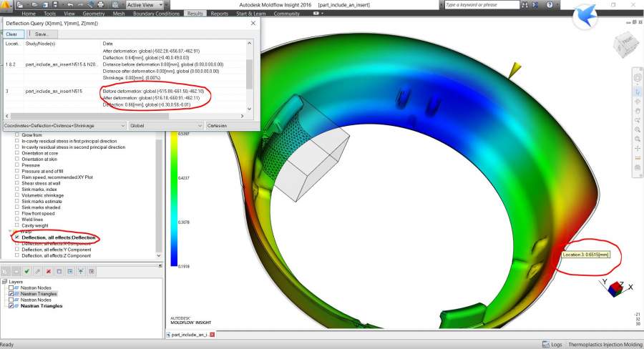Check Volumetric shrinkage result box
The height and width of the screenshot is (349, 644).
[x=17, y=195]
